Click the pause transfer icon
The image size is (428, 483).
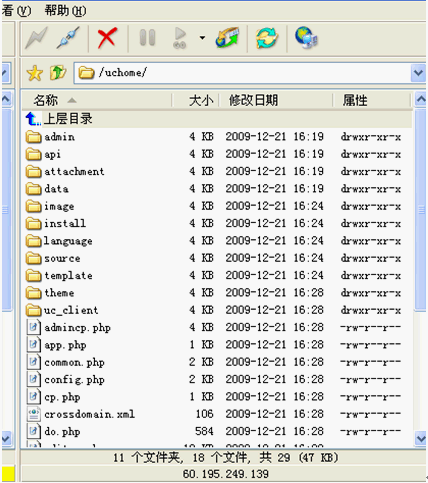point(147,38)
